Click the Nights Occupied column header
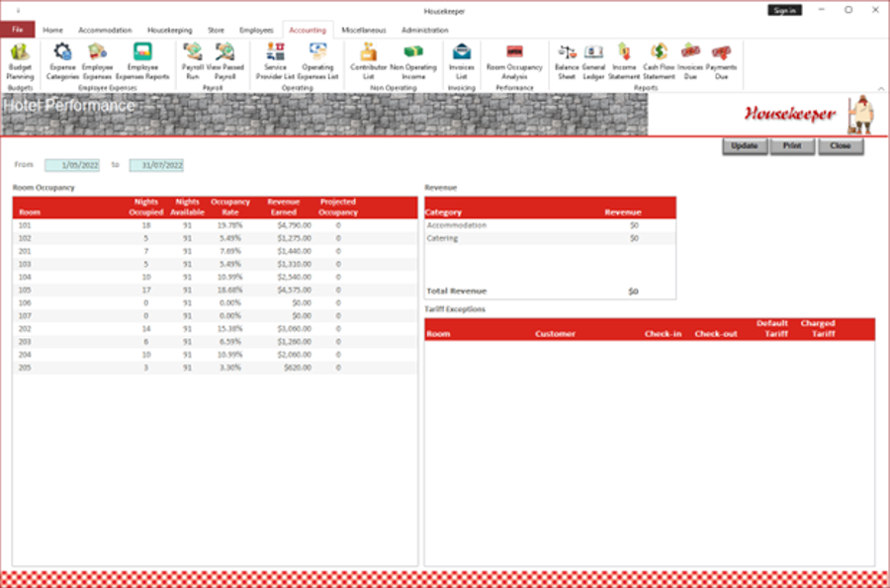890x588 pixels. (146, 207)
